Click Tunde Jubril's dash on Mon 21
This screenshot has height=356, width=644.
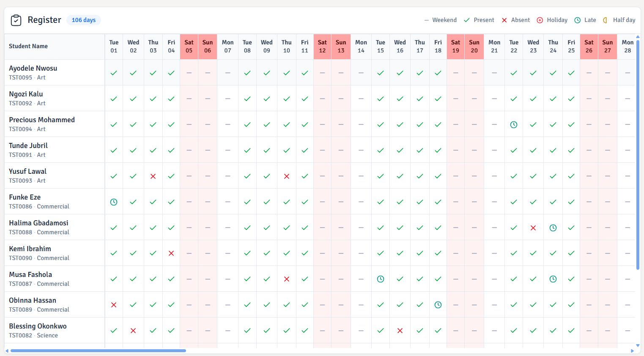tap(494, 151)
